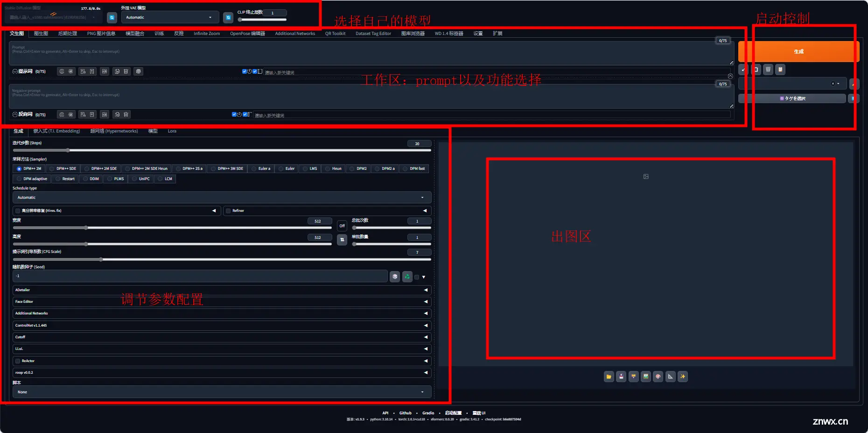Refresh the 外挂 VAE model list
868x433 pixels.
click(228, 17)
